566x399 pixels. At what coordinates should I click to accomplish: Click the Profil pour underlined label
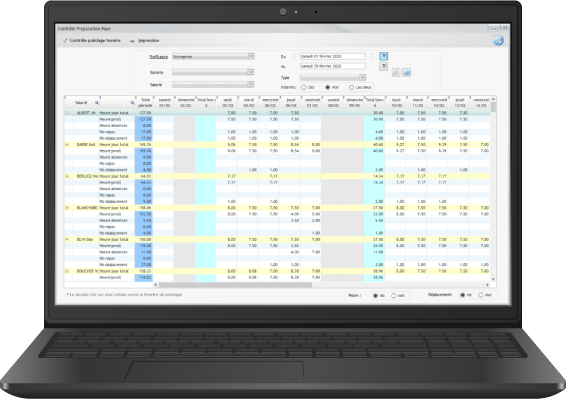158,57
